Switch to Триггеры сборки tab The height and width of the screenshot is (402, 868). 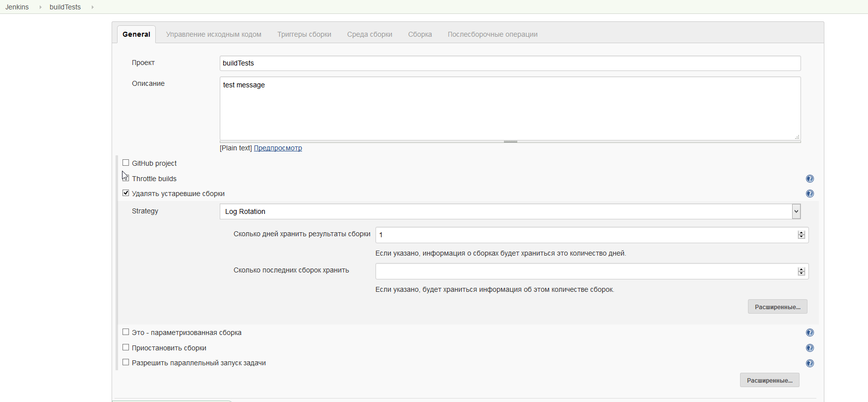[x=304, y=34]
